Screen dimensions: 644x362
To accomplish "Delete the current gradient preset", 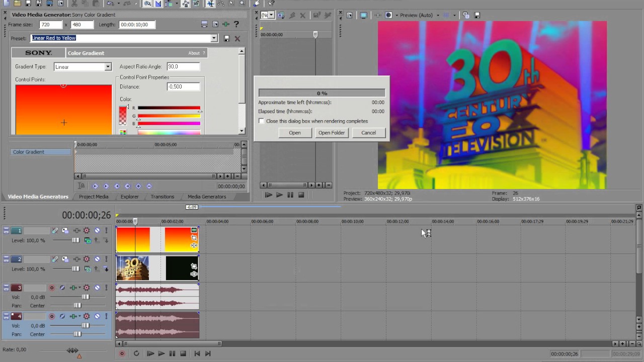I will pos(237,38).
